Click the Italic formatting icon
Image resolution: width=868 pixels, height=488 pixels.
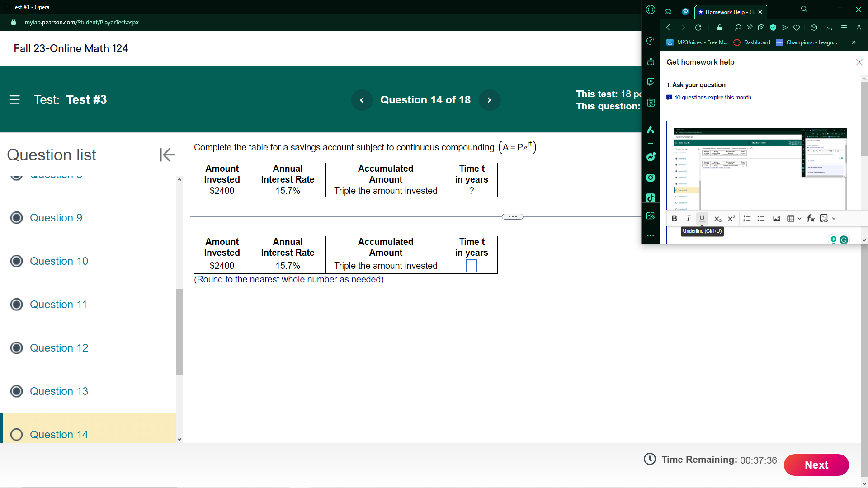[x=688, y=218]
